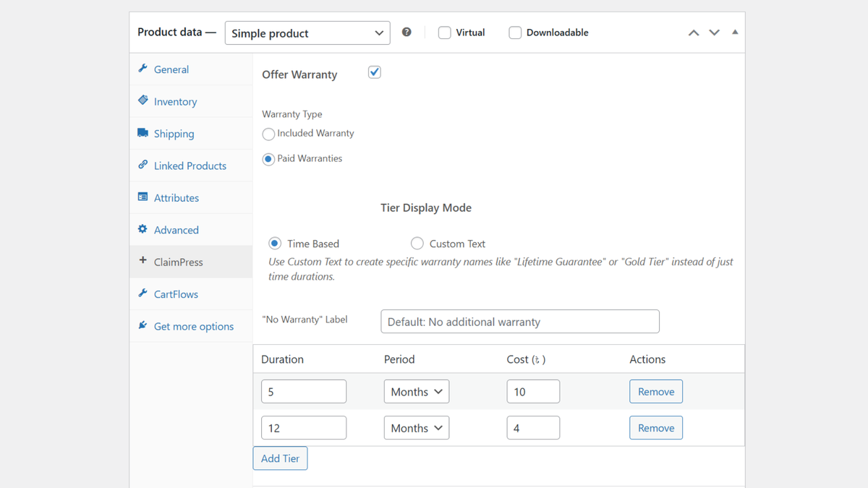This screenshot has height=488, width=868.
Task: Click the No Warranty Label input field
Action: [520, 322]
